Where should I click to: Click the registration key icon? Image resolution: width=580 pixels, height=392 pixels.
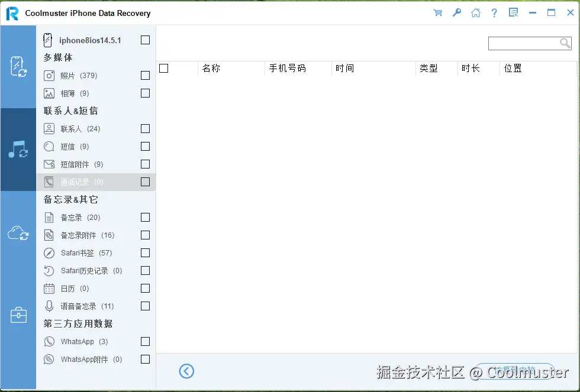[x=456, y=12]
